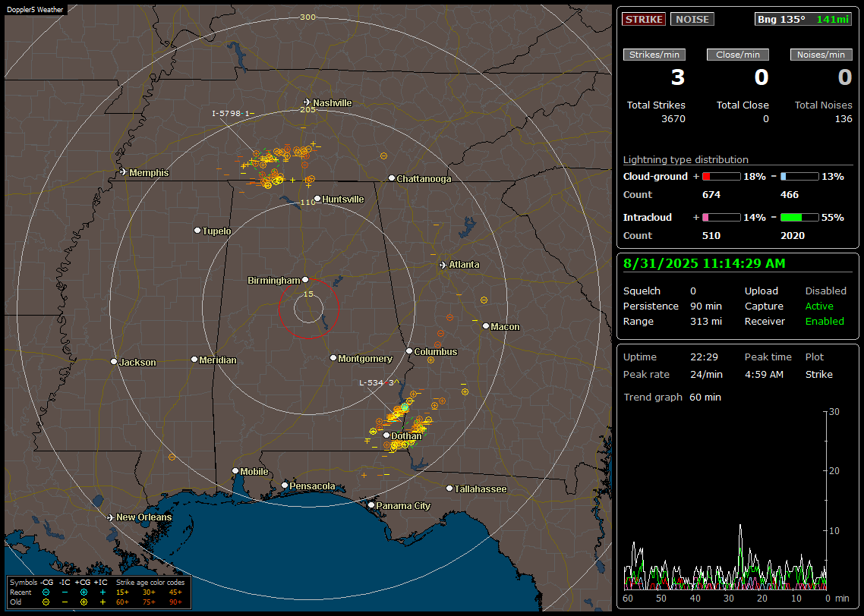Click the positive cloud-ground count 674
The height and width of the screenshot is (616, 864).
711,195
